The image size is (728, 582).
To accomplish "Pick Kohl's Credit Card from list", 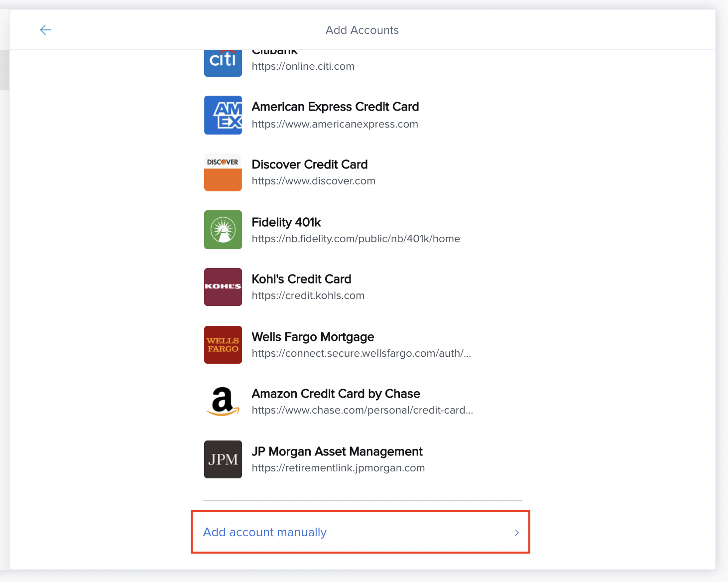I will [301, 279].
